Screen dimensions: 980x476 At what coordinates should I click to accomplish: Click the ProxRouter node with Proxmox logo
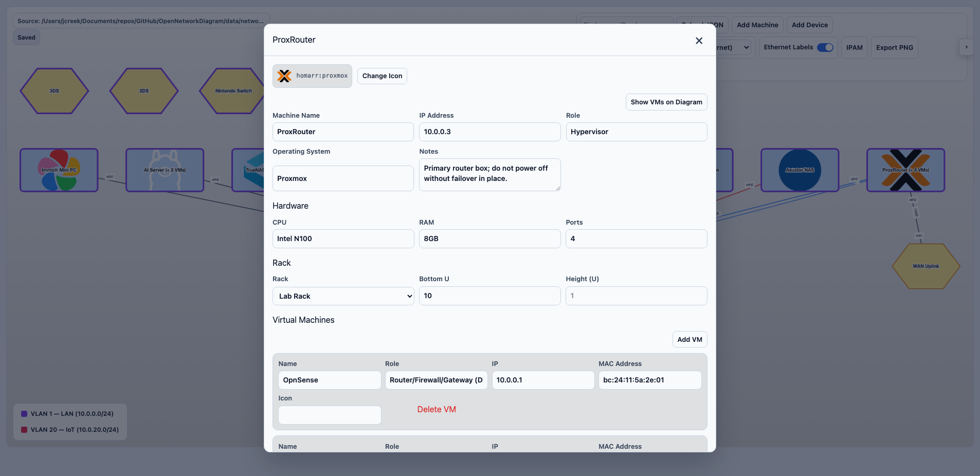tap(905, 170)
